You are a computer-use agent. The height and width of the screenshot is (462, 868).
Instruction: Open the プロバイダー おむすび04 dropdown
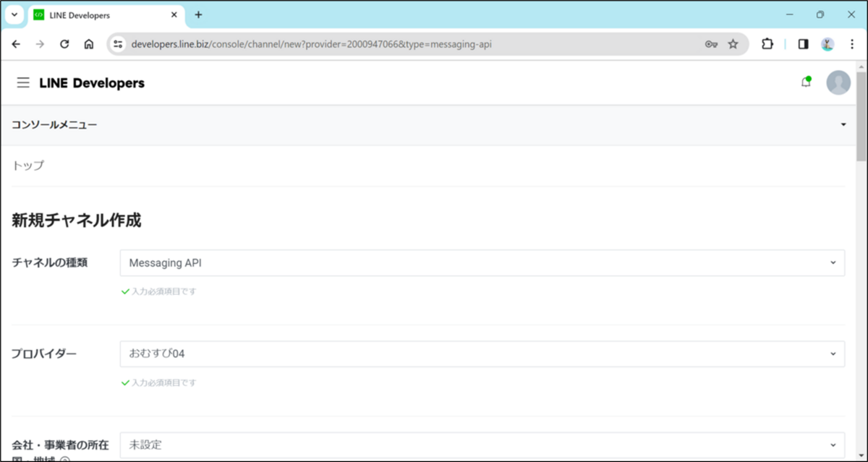(482, 354)
